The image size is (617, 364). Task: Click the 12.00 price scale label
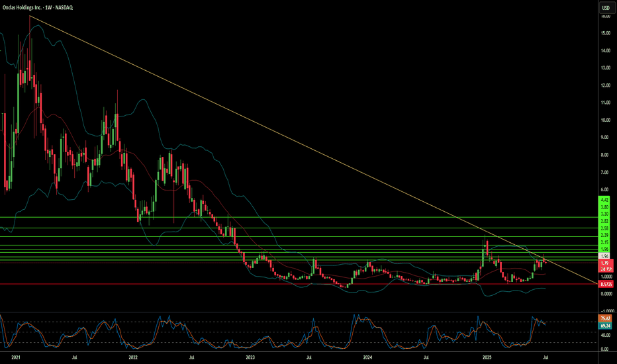pyautogui.click(x=606, y=85)
